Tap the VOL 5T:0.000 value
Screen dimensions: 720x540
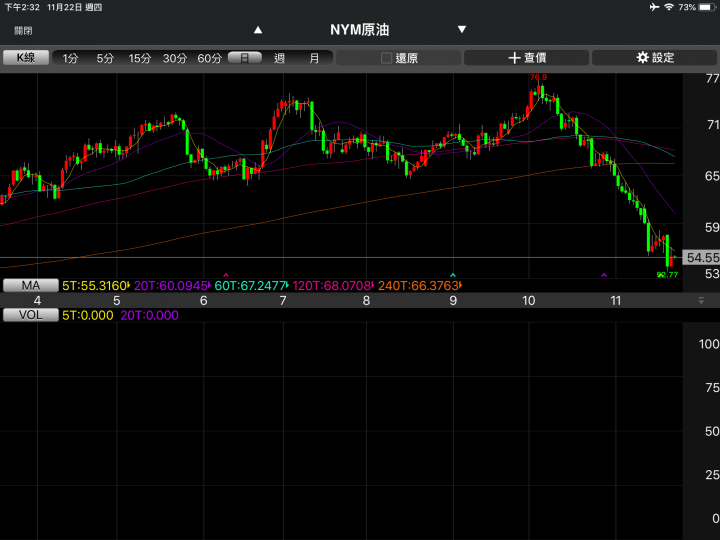88,315
